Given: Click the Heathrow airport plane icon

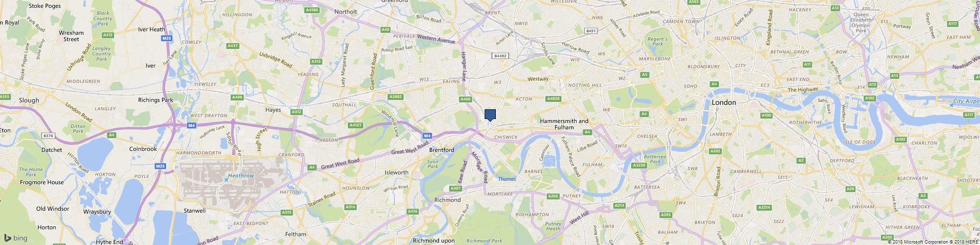Looking at the screenshot, I should coord(226,180).
